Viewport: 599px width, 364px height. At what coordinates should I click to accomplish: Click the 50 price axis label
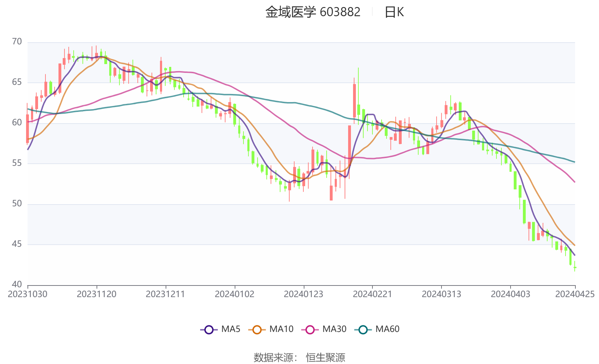click(x=17, y=204)
